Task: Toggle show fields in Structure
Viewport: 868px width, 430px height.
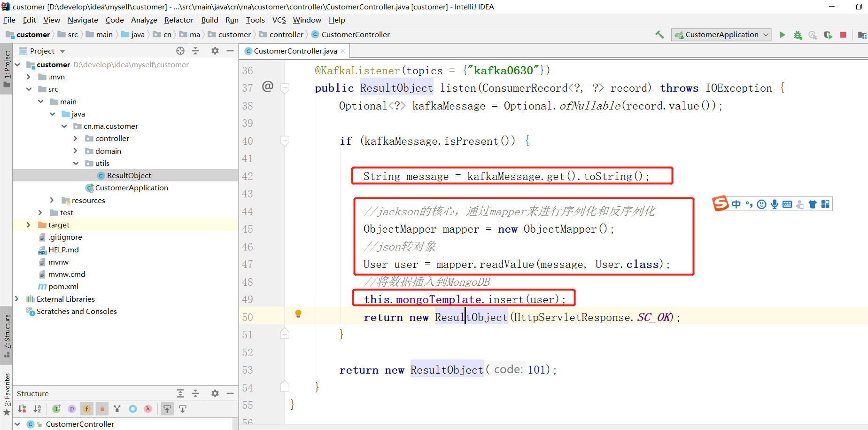Action: [x=87, y=409]
